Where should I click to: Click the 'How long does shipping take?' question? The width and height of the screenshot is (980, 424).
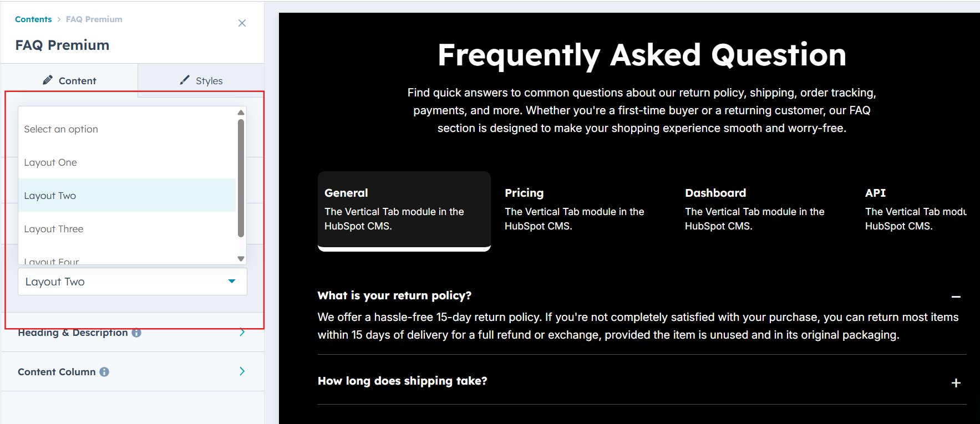point(402,381)
